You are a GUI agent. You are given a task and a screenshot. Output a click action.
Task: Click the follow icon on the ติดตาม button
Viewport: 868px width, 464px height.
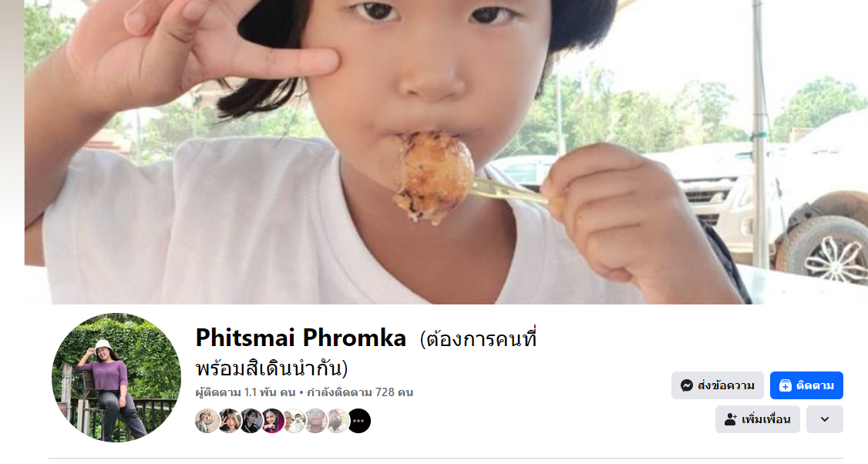point(785,385)
